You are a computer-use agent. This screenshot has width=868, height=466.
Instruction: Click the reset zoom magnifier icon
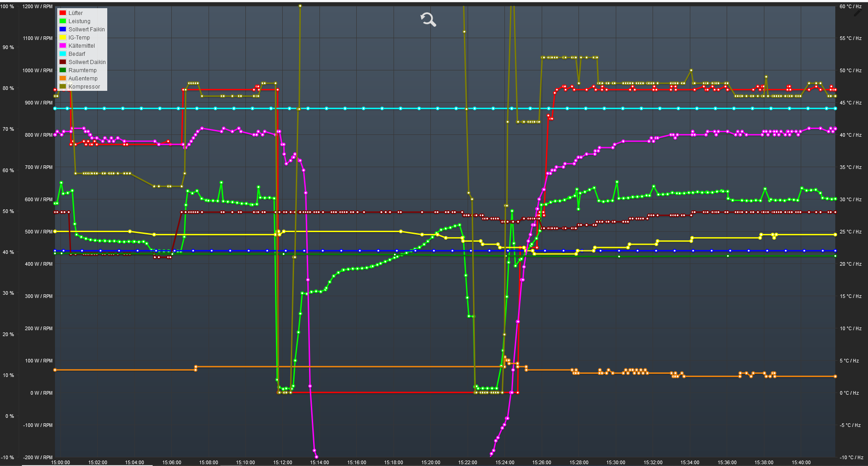[x=428, y=20]
